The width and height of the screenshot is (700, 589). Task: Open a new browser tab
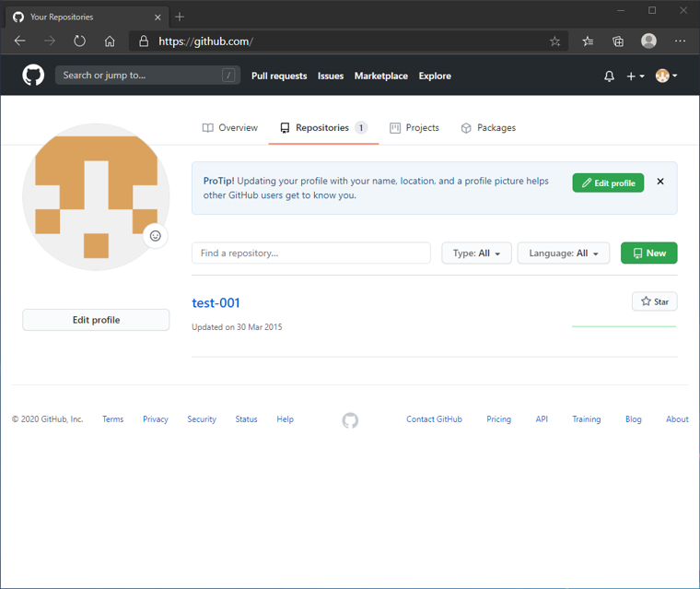pyautogui.click(x=180, y=17)
